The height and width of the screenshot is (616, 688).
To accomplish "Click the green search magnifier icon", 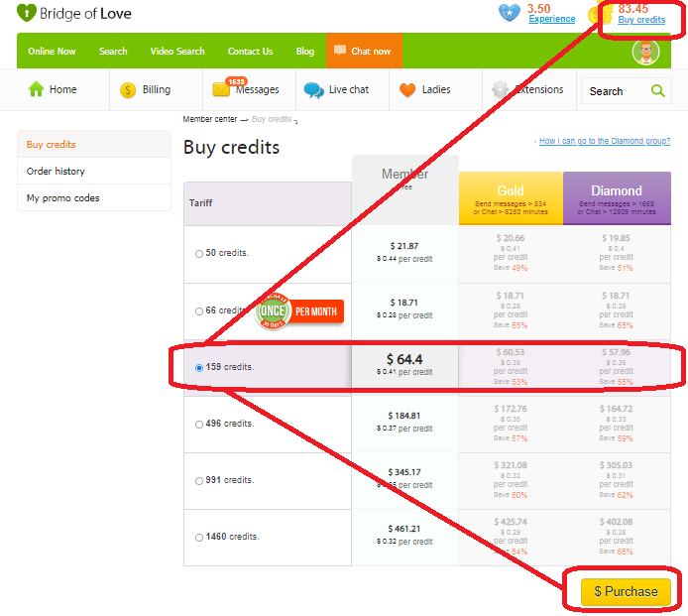I will (x=657, y=91).
